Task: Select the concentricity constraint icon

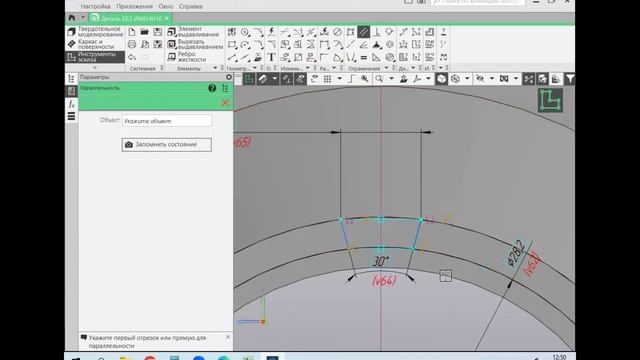Action: (x=390, y=44)
